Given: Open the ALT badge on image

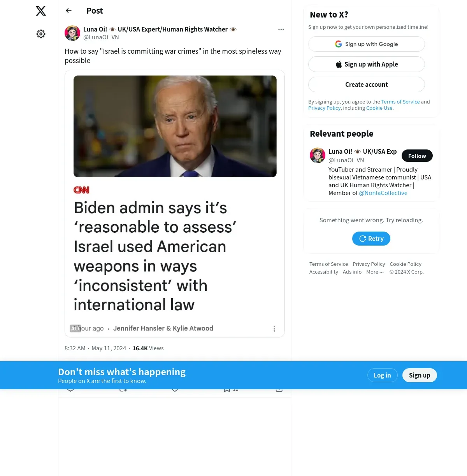Looking at the screenshot, I should coord(75,328).
